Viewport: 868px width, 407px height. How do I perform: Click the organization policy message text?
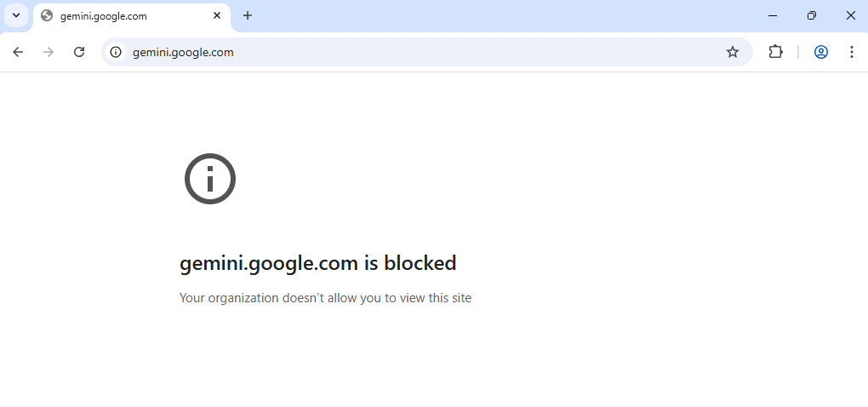pos(325,298)
